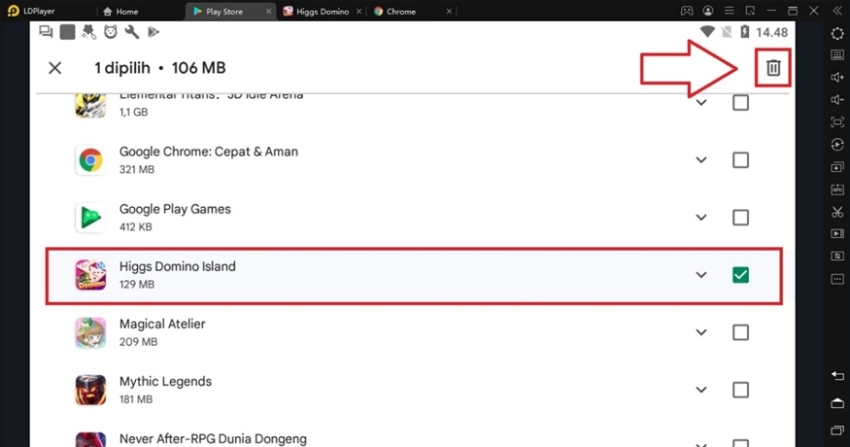Image resolution: width=850 pixels, height=447 pixels.
Task: Show more sidebar tools via three dots
Action: 837,279
